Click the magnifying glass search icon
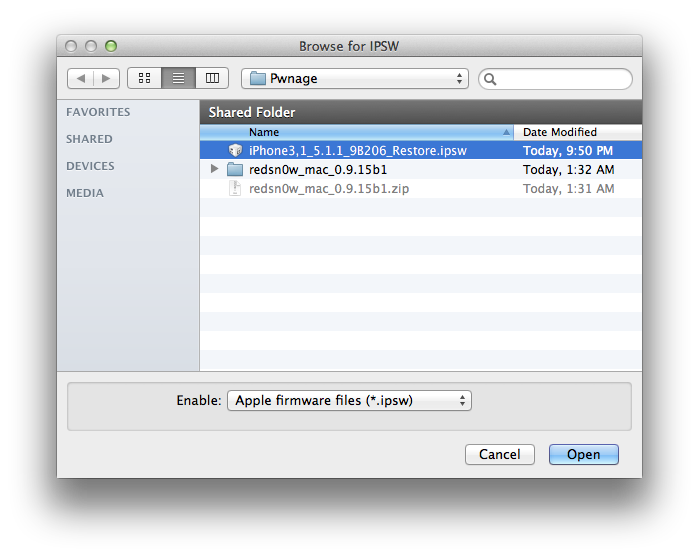Viewport: 699px width, 557px height. pos(490,79)
